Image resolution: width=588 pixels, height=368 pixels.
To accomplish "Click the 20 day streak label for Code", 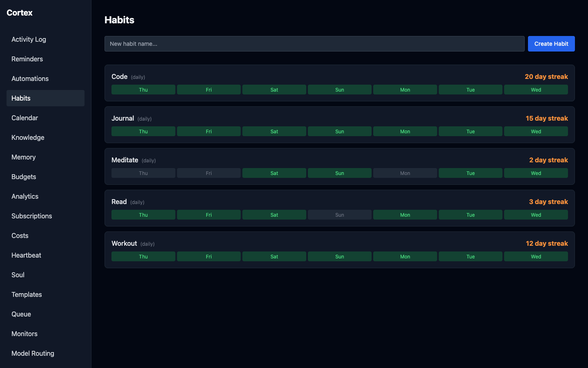I will 546,76.
